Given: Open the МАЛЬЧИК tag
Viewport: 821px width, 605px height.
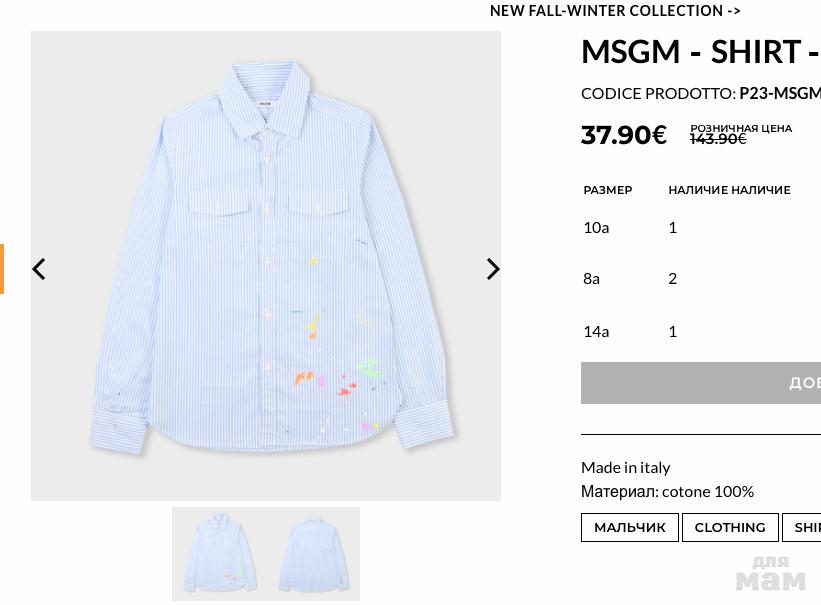Looking at the screenshot, I should [630, 527].
